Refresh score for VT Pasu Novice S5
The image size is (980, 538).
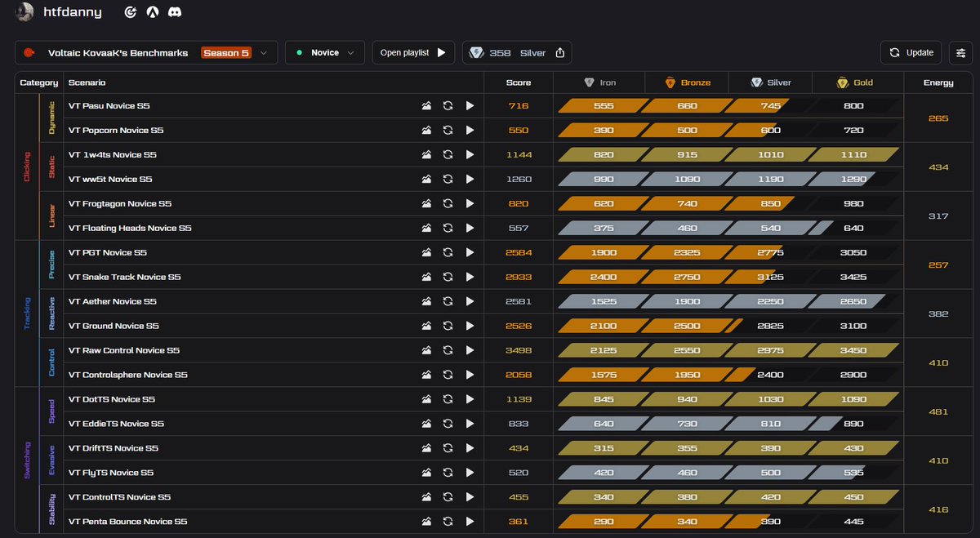(x=448, y=106)
